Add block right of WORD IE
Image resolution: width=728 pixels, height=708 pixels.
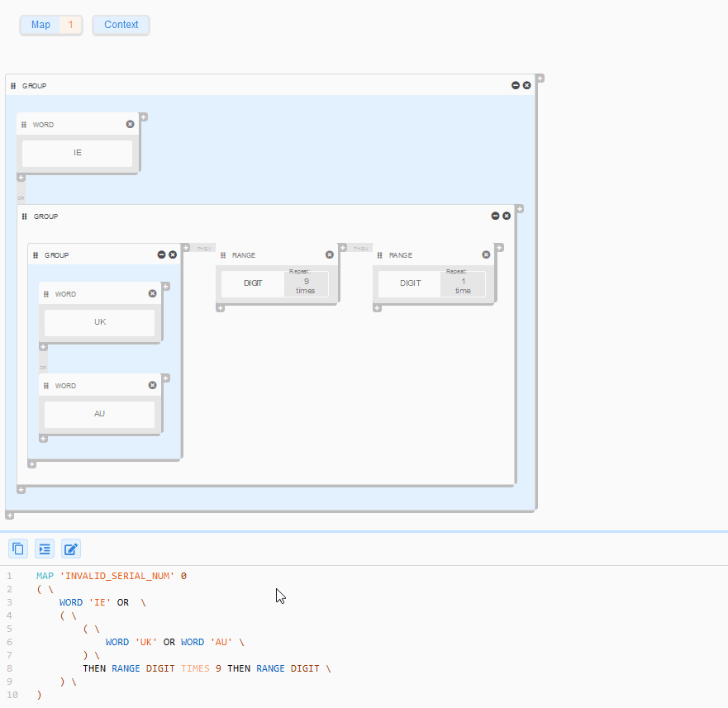[144, 117]
